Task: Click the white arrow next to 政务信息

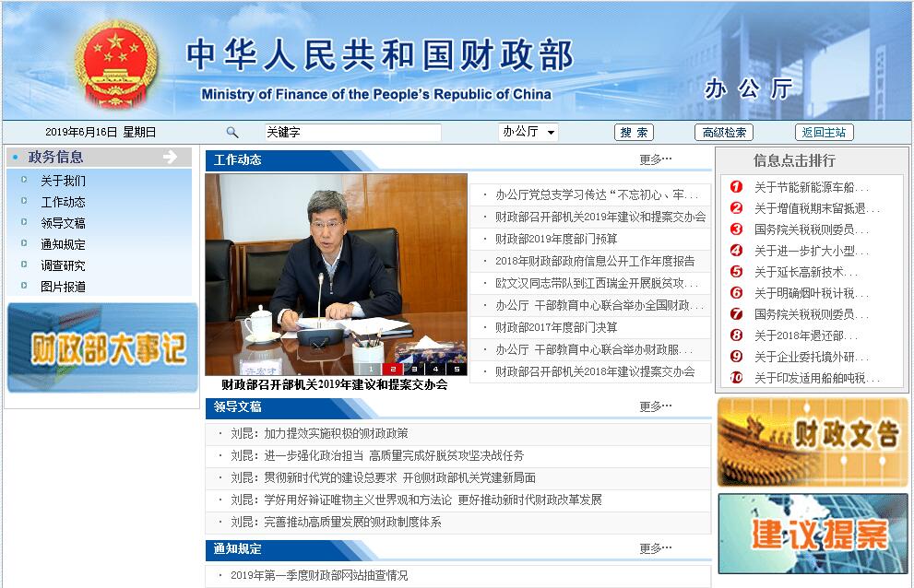Action: pyautogui.click(x=170, y=158)
